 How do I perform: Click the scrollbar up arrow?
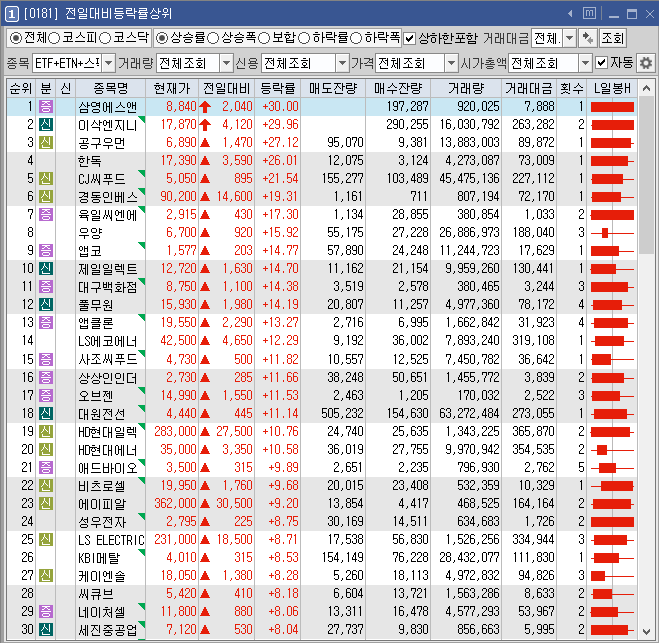click(646, 88)
